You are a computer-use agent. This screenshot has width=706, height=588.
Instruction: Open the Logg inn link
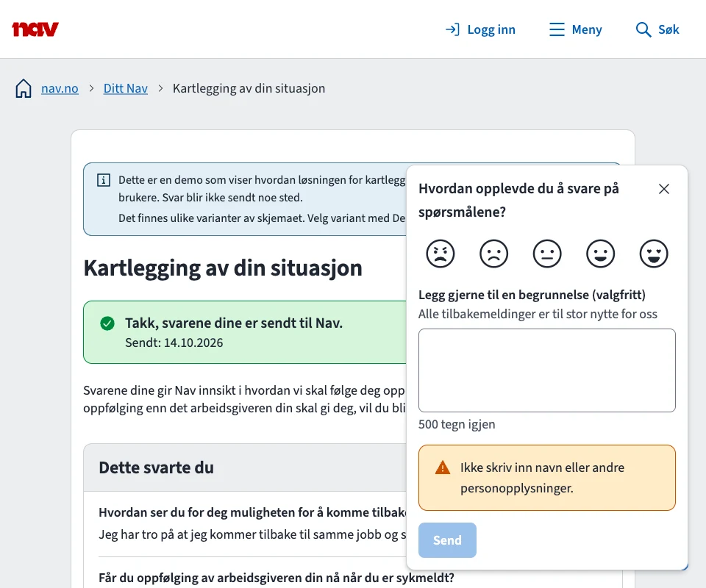[480, 29]
